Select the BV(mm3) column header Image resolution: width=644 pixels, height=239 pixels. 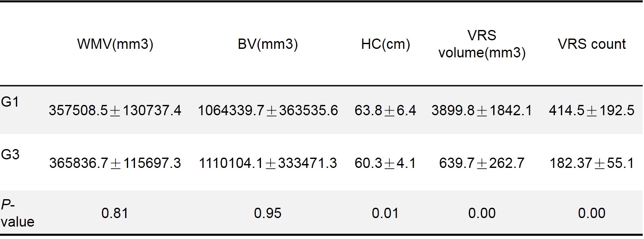[x=268, y=45]
